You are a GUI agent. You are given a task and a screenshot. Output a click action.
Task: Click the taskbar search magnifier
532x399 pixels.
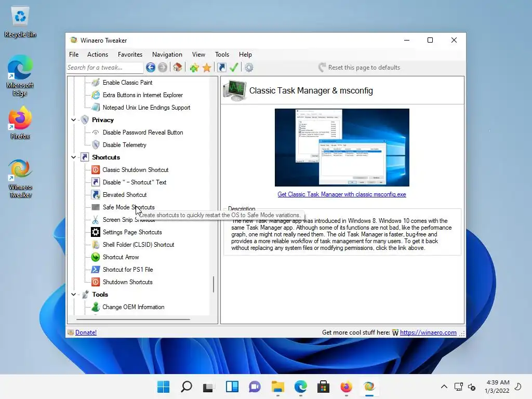coord(187,387)
